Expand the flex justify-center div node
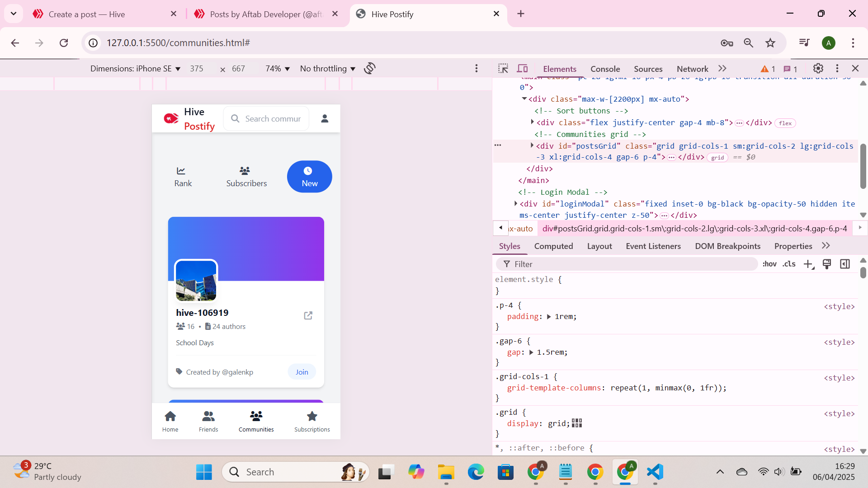 click(x=532, y=122)
